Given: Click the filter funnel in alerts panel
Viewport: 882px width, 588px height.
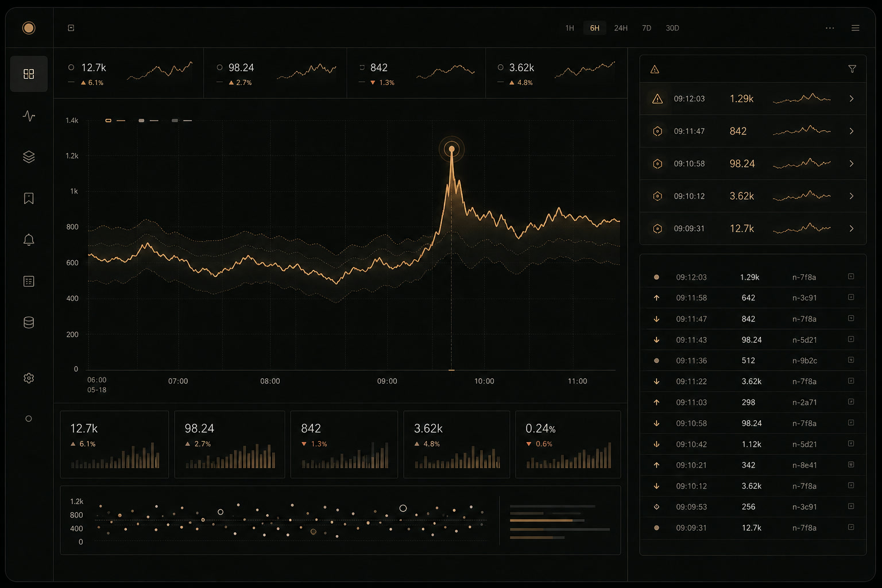Looking at the screenshot, I should click(852, 69).
